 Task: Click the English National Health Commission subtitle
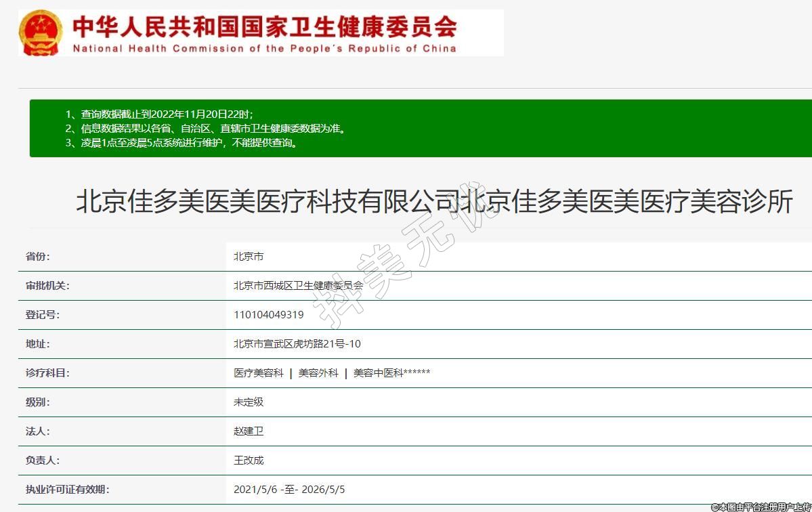coord(264,49)
